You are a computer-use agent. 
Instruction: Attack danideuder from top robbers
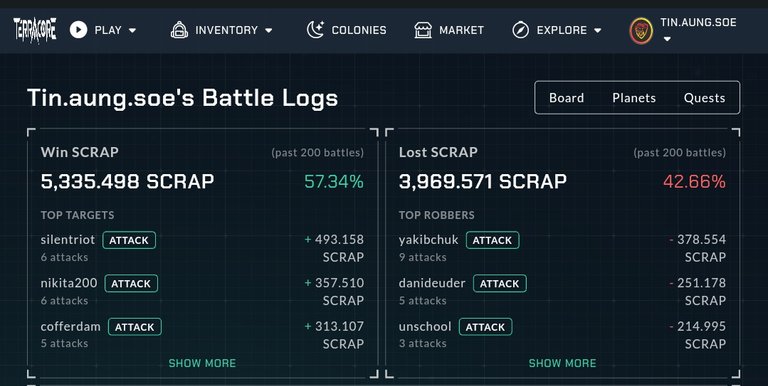coord(500,284)
